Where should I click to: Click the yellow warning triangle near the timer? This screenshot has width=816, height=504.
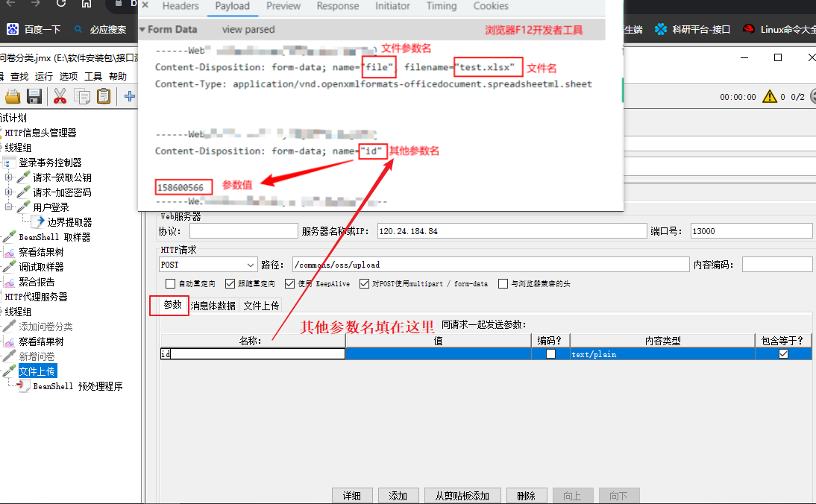pos(771,95)
